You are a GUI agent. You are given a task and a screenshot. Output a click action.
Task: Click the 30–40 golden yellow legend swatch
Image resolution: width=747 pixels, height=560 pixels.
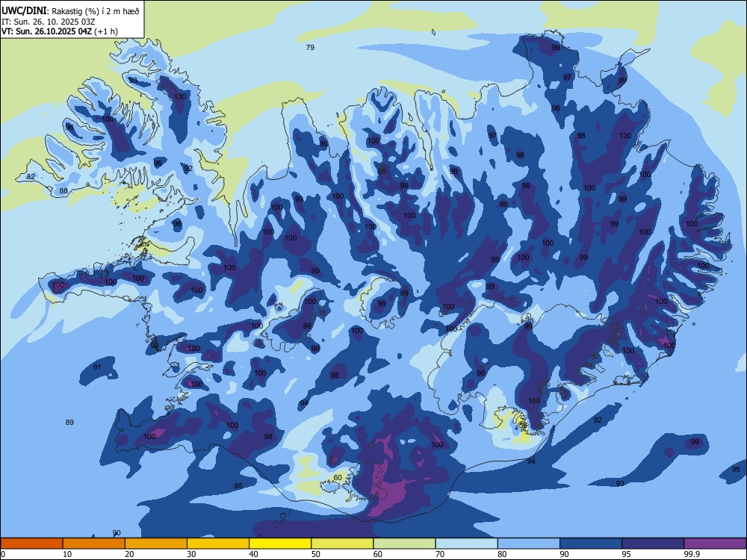pyautogui.click(x=218, y=544)
